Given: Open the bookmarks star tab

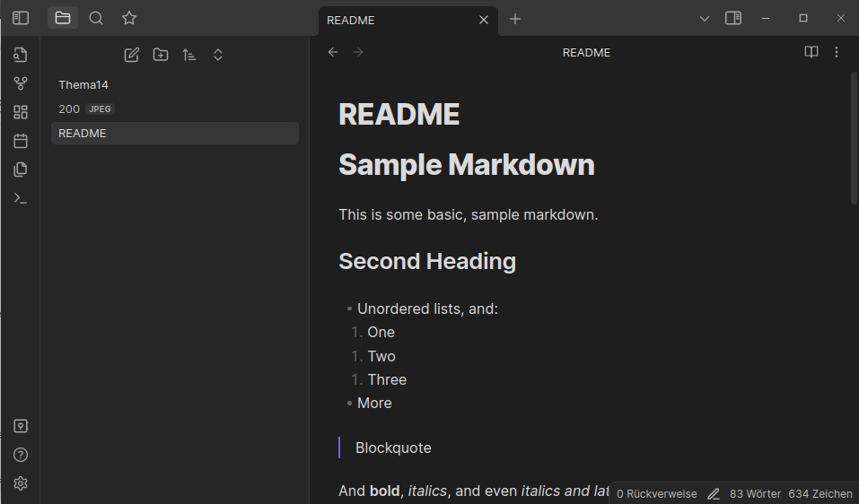Looking at the screenshot, I should point(129,18).
